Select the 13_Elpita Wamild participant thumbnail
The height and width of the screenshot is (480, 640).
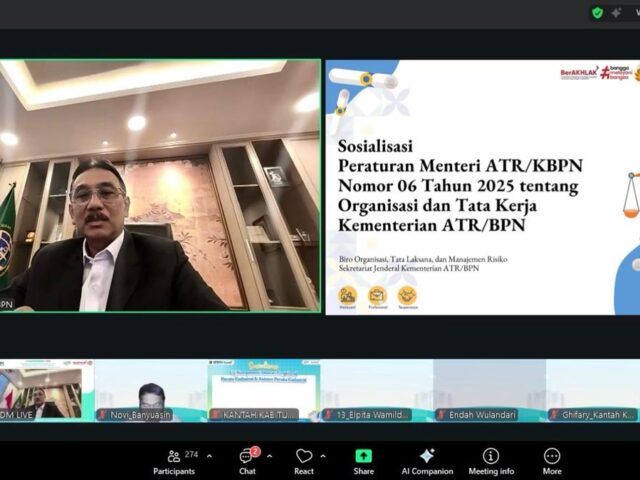(376, 390)
